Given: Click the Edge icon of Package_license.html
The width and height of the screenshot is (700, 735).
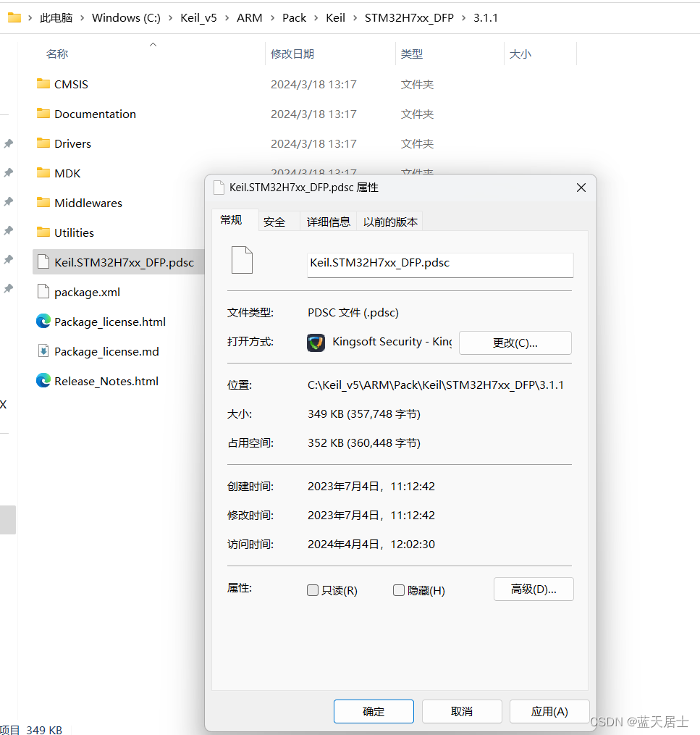Looking at the screenshot, I should [x=43, y=321].
